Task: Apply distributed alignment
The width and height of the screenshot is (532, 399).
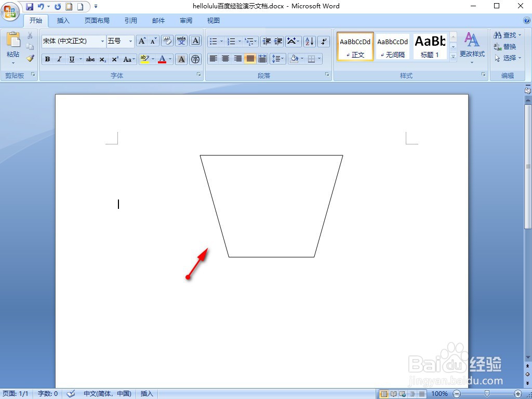Action: (x=262, y=59)
